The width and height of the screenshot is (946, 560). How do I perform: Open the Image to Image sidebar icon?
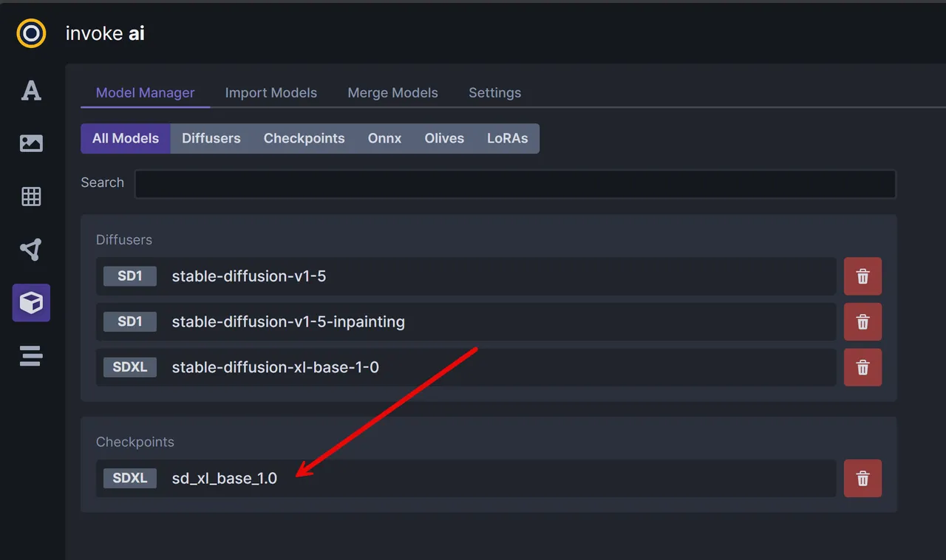coord(31,143)
